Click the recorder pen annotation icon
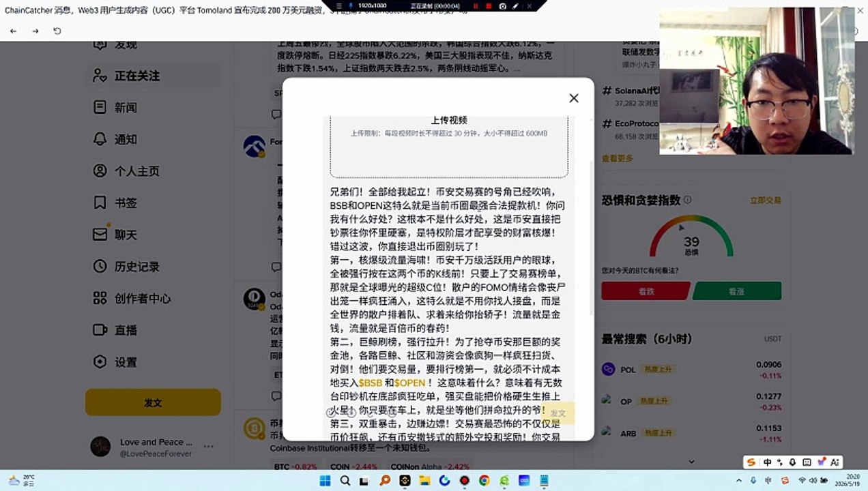The image size is (868, 491). 516,5
